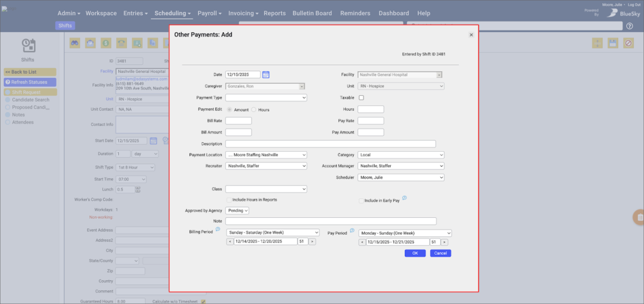Click the Cancel button

[x=440, y=253]
